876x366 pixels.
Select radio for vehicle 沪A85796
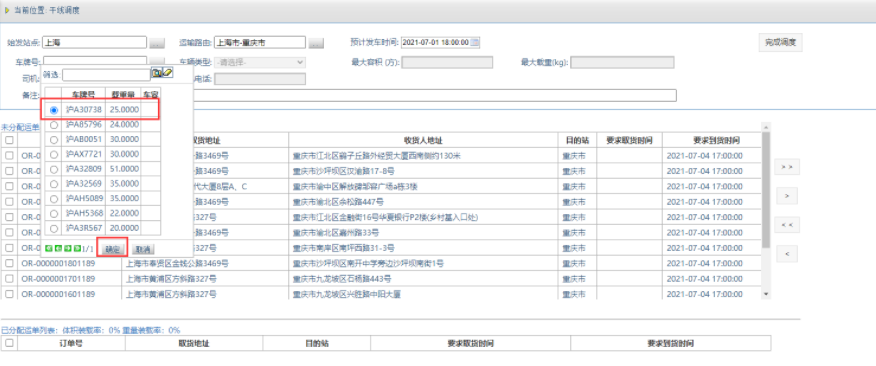(x=54, y=125)
